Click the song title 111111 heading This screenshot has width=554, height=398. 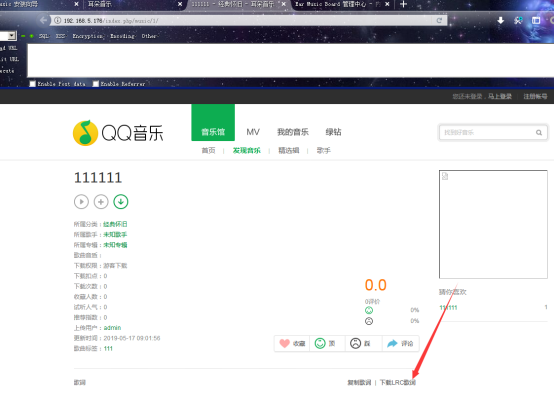click(x=98, y=177)
